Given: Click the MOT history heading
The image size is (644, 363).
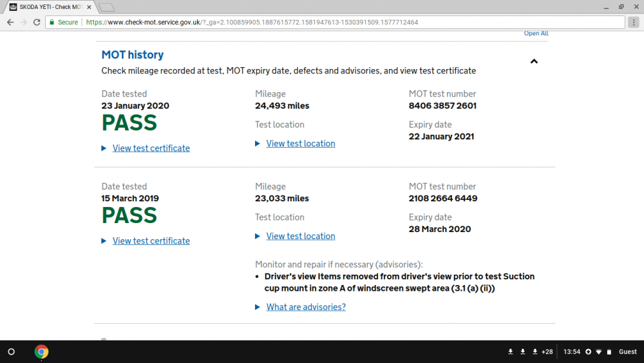Looking at the screenshot, I should coord(132,55).
